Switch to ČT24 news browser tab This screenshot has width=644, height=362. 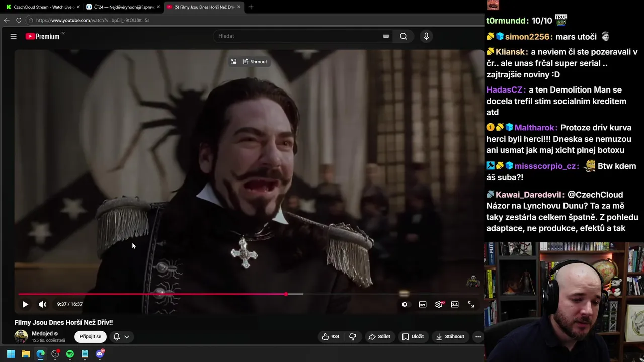tap(123, 7)
